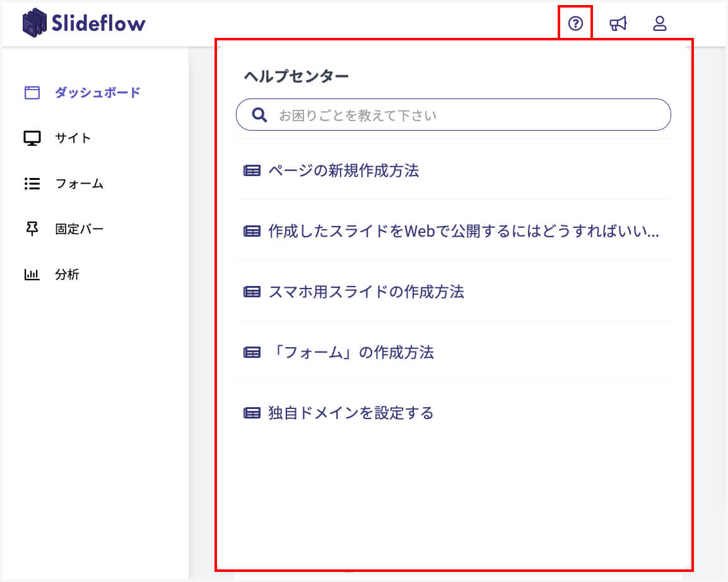The image size is (728, 582).
Task: Open article ページの新規作成方法
Action: (x=343, y=170)
